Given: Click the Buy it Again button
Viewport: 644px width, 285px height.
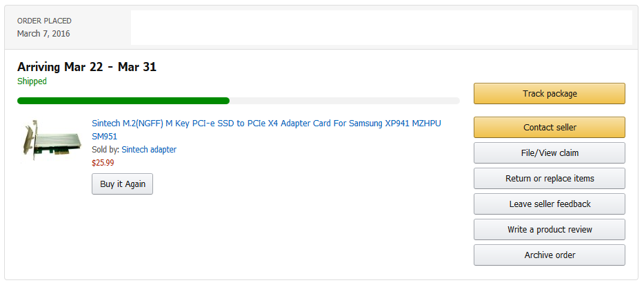Looking at the screenshot, I should click(123, 184).
